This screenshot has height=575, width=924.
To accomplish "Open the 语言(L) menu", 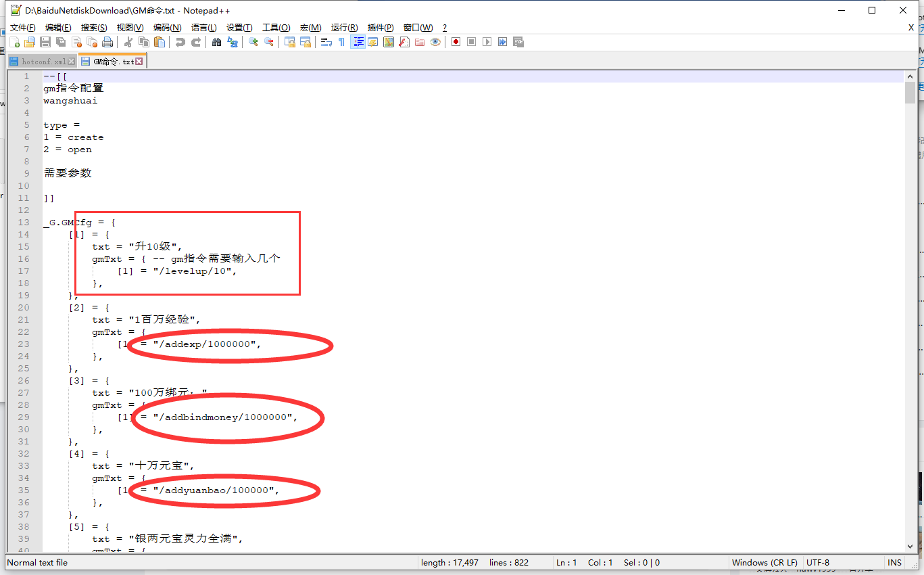I will coord(203,28).
